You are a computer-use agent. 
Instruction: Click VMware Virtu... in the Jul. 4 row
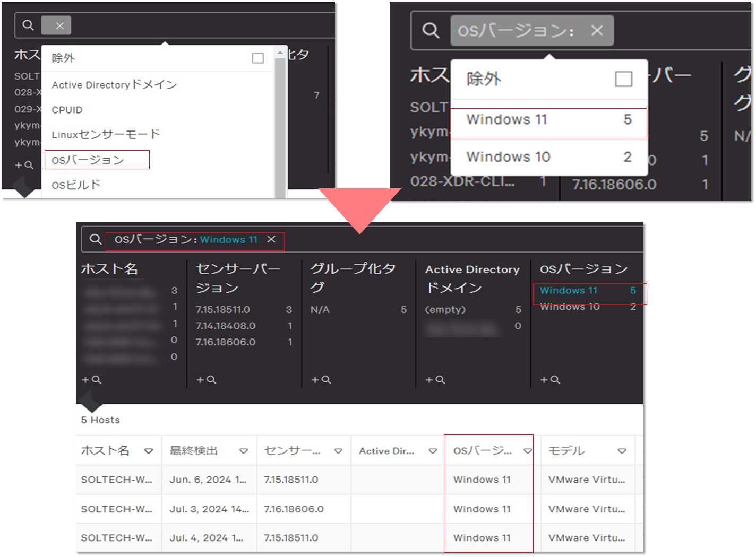(x=587, y=538)
